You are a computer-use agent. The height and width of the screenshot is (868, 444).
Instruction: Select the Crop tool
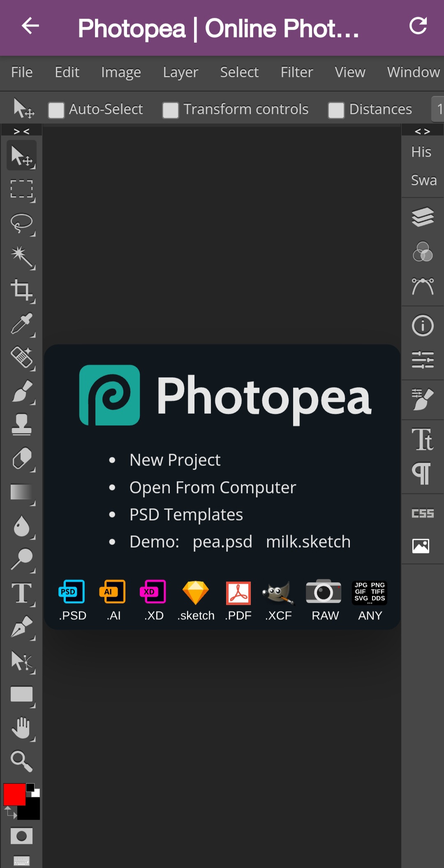pyautogui.click(x=21, y=290)
